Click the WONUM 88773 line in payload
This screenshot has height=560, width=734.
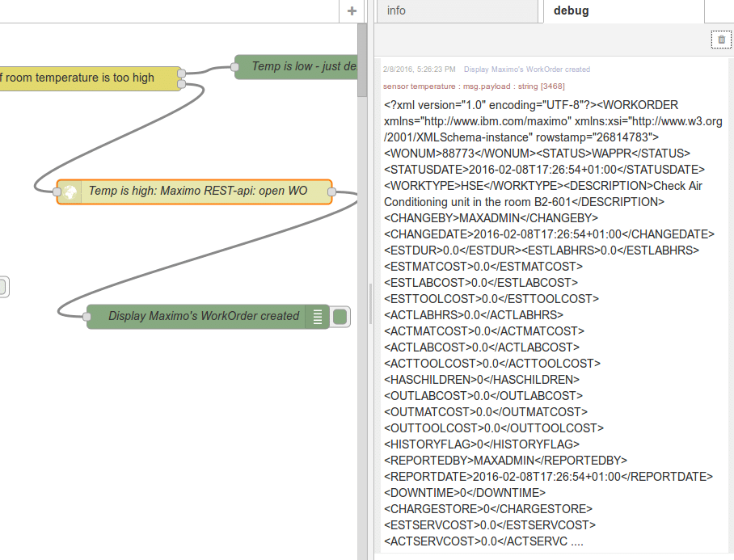pos(537,154)
